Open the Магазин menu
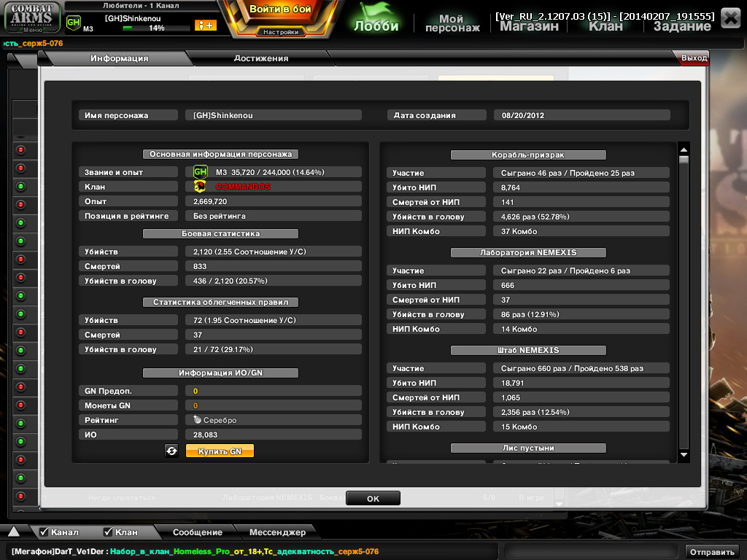Image resolution: width=747 pixels, height=560 pixels. 529,26
